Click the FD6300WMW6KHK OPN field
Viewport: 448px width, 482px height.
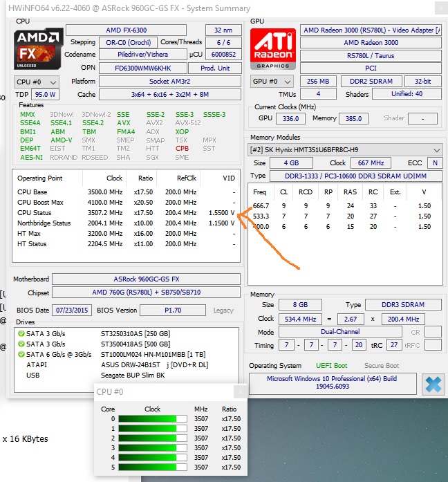[x=143, y=68]
